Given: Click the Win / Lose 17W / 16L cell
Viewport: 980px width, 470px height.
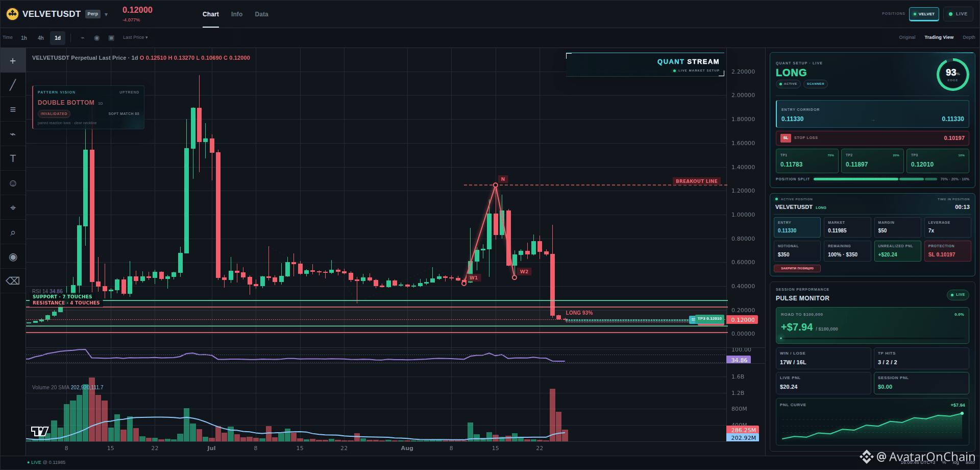Looking at the screenshot, I should tap(823, 358).
